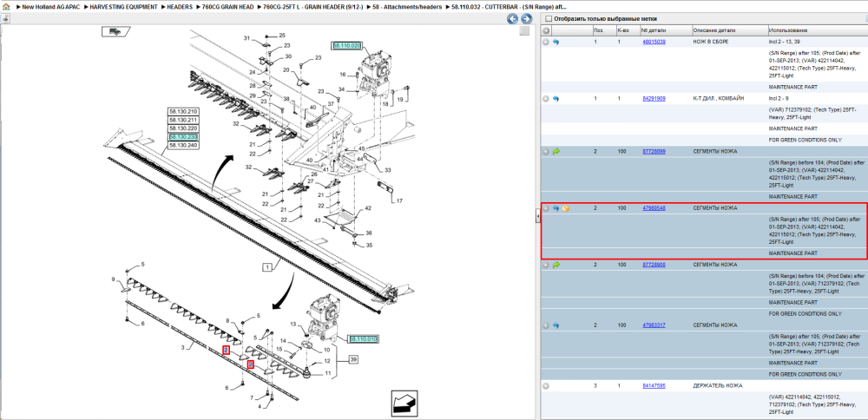Expand the row for part 84291909
The height and width of the screenshot is (420, 868).
546,99
